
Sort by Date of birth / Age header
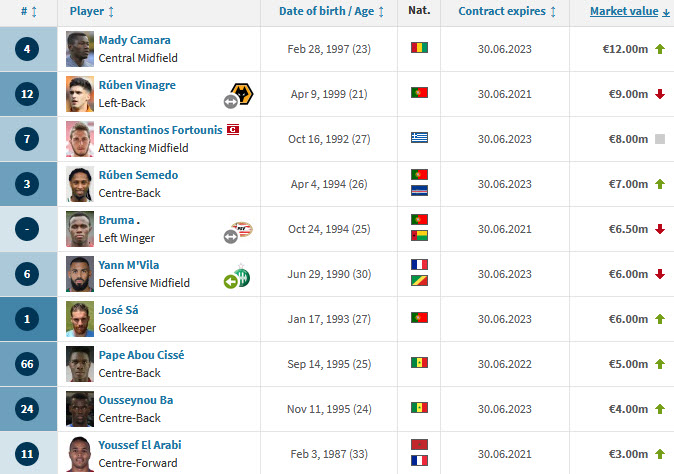click(331, 12)
